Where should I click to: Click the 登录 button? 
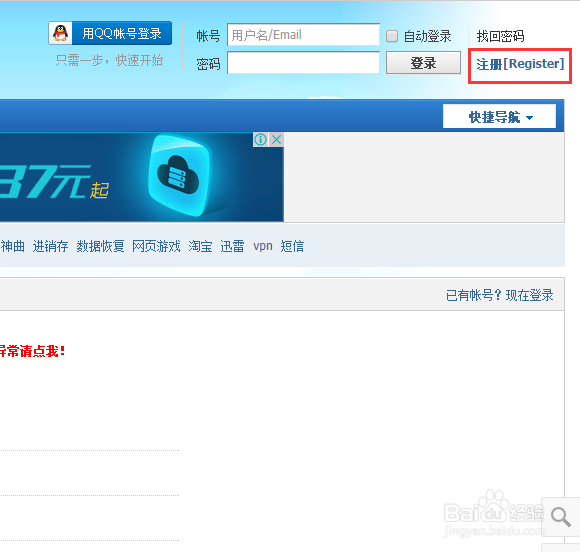click(423, 63)
